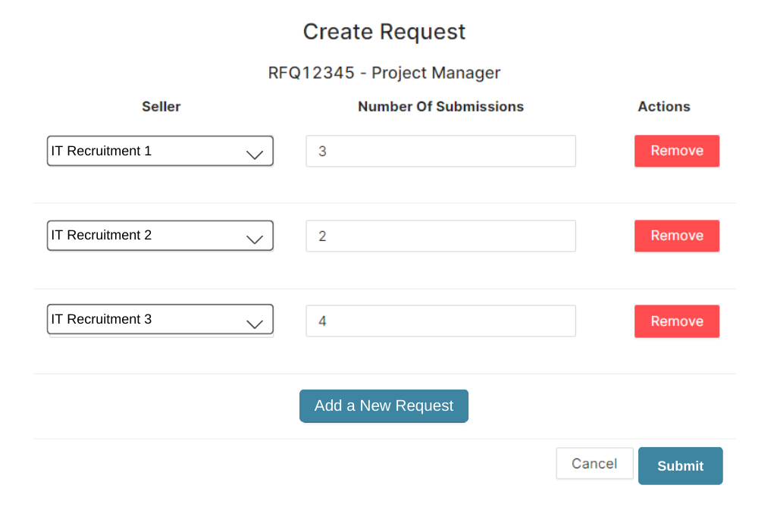Image resolution: width=774 pixels, height=532 pixels.
Task: Open the IT Recruitment 1 seller dropdown
Action: pyautogui.click(x=160, y=151)
